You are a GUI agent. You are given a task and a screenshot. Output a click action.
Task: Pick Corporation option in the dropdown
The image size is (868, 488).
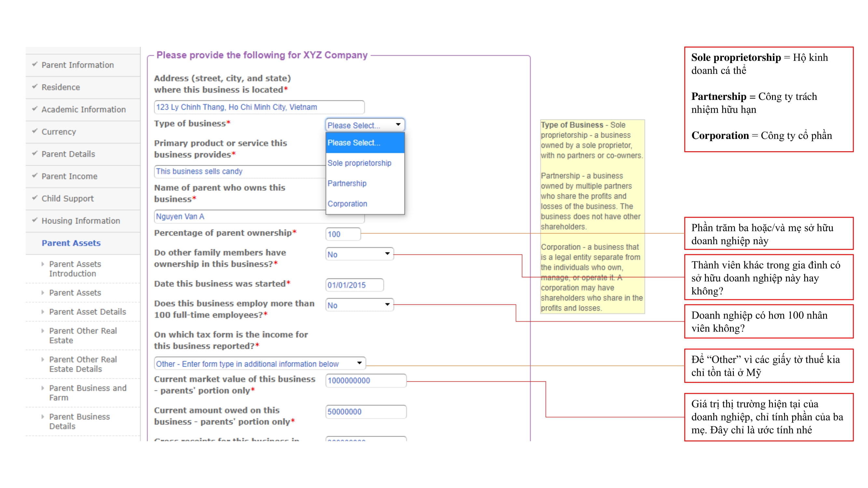347,204
